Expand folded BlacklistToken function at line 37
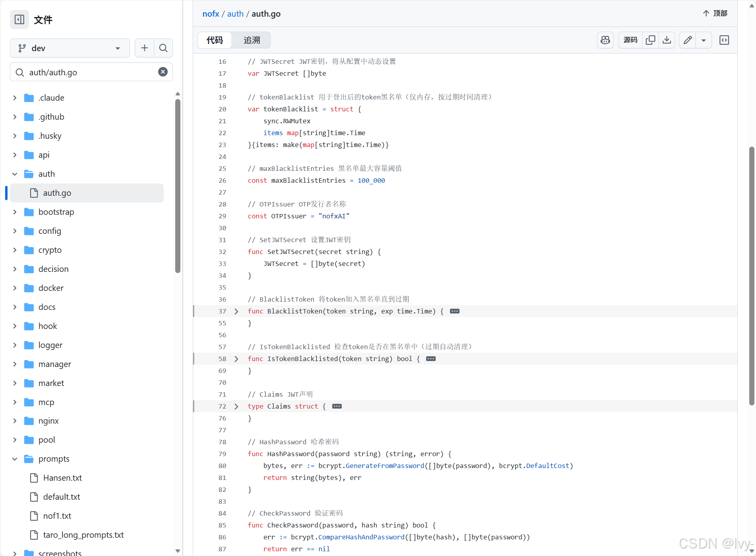Image resolution: width=756 pixels, height=556 pixels. (x=236, y=311)
